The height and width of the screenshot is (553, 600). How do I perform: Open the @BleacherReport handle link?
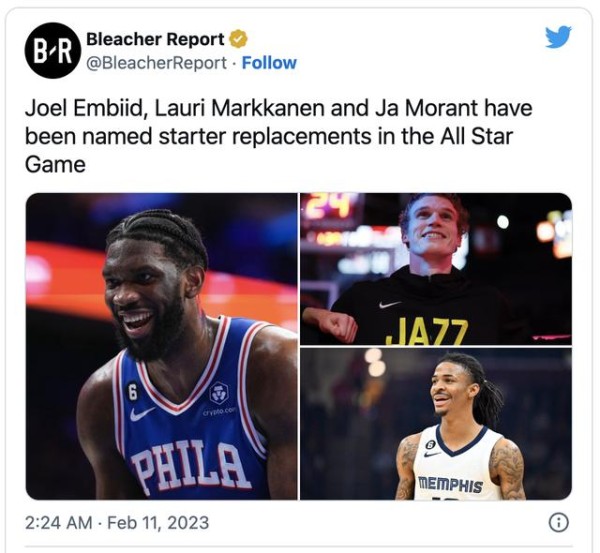click(x=157, y=63)
